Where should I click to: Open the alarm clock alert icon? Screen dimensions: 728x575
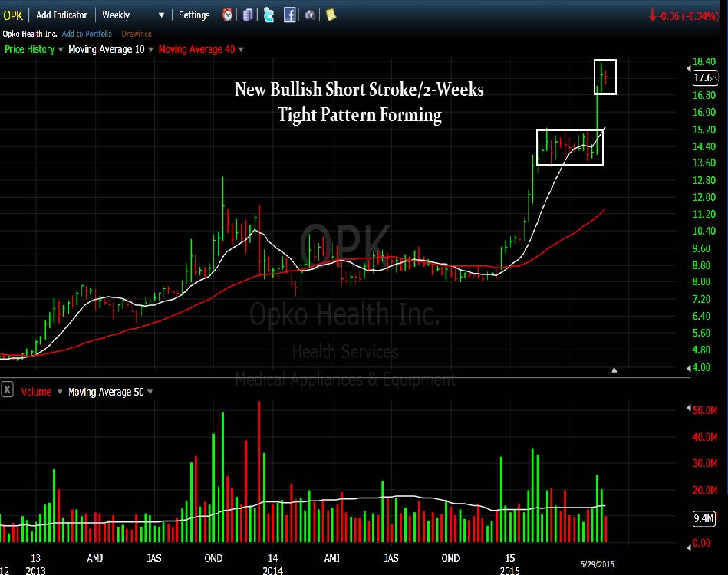pyautogui.click(x=228, y=15)
